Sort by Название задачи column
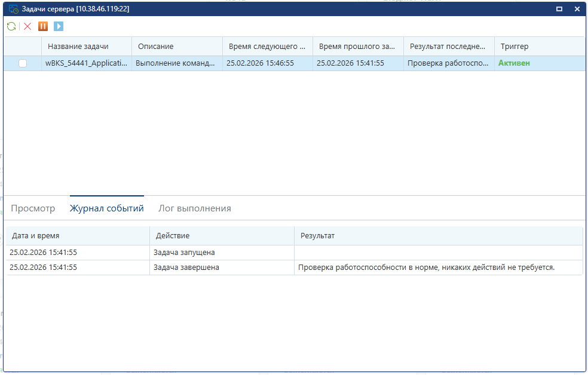 click(87, 47)
